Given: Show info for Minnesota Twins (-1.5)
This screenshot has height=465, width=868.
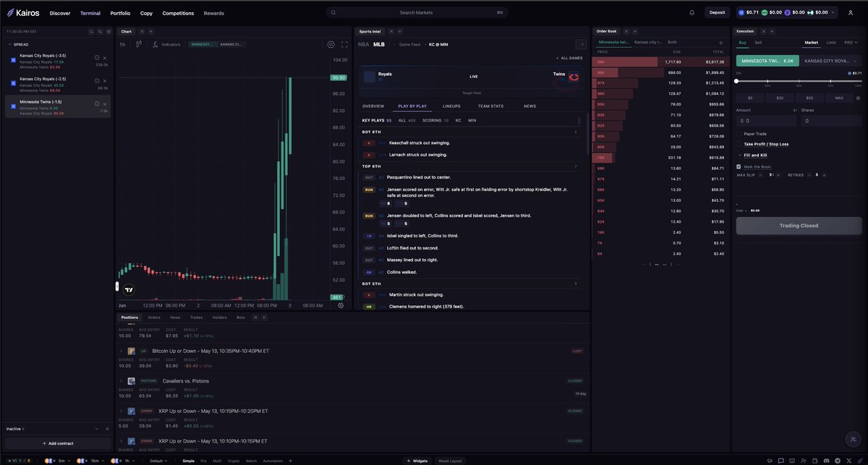Looking at the screenshot, I should coord(97,104).
